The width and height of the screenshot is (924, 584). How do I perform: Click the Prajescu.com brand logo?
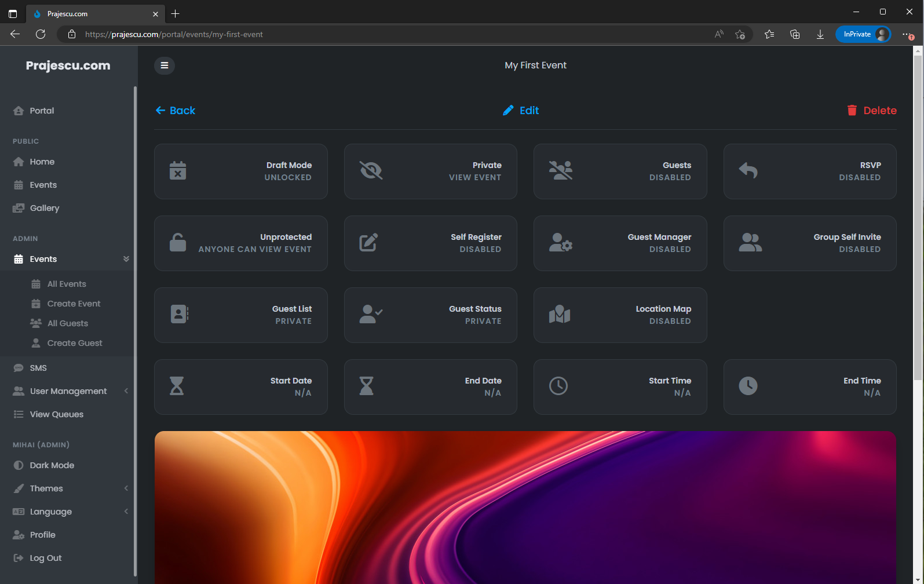click(x=68, y=65)
